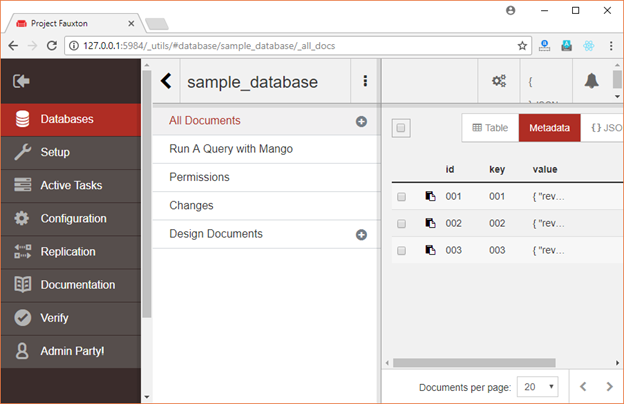The height and width of the screenshot is (404, 624).
Task: Go to Setup page
Action: coord(71,153)
